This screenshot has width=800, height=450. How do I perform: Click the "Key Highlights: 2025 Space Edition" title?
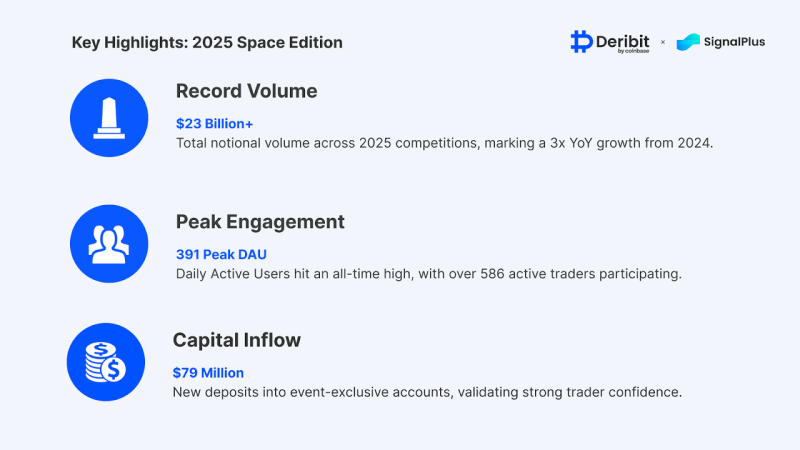click(x=207, y=43)
